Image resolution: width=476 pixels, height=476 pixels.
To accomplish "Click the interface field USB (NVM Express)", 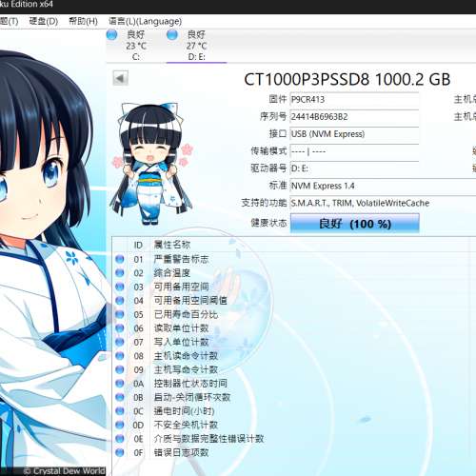I will click(x=354, y=134).
